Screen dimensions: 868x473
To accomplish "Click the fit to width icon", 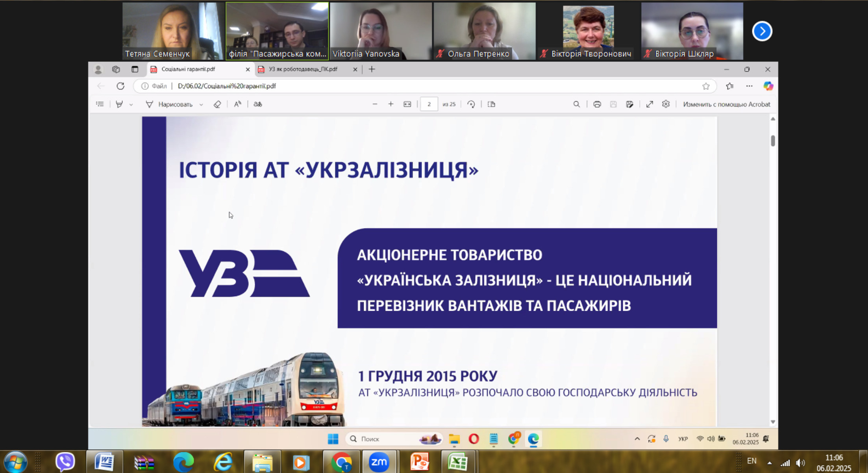I will pos(407,104).
